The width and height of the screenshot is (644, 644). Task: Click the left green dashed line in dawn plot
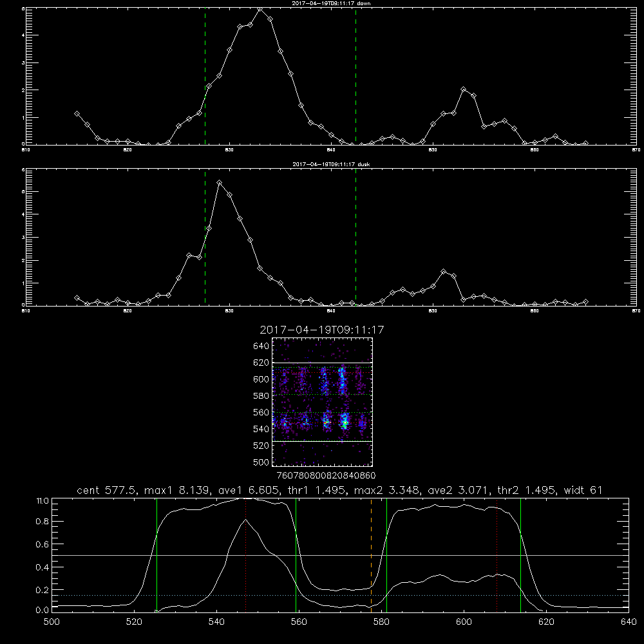tap(205, 76)
